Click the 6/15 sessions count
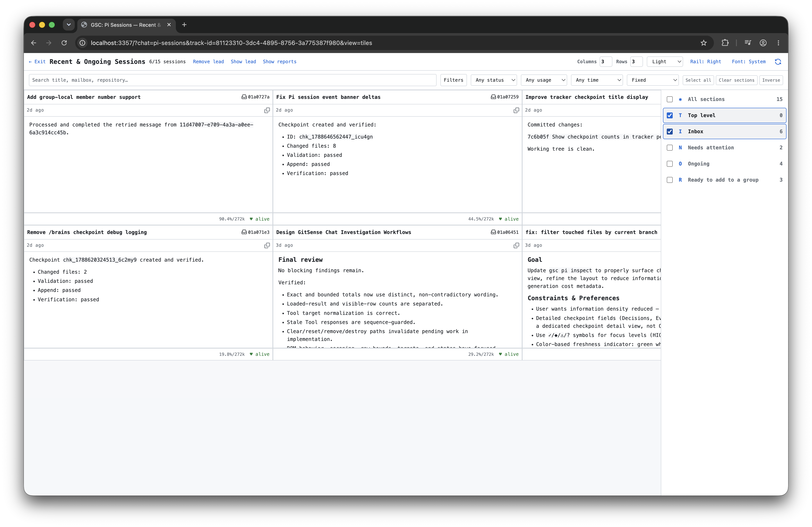 [167, 62]
